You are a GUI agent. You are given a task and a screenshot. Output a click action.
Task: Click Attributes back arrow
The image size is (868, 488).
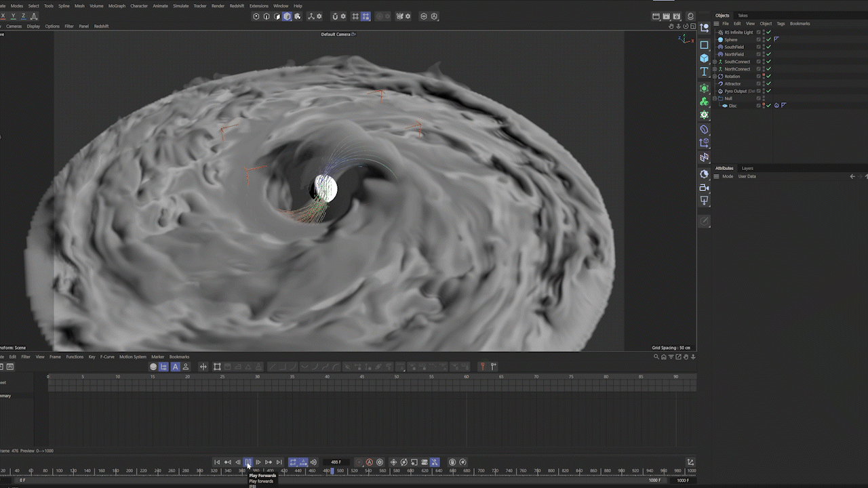point(852,176)
